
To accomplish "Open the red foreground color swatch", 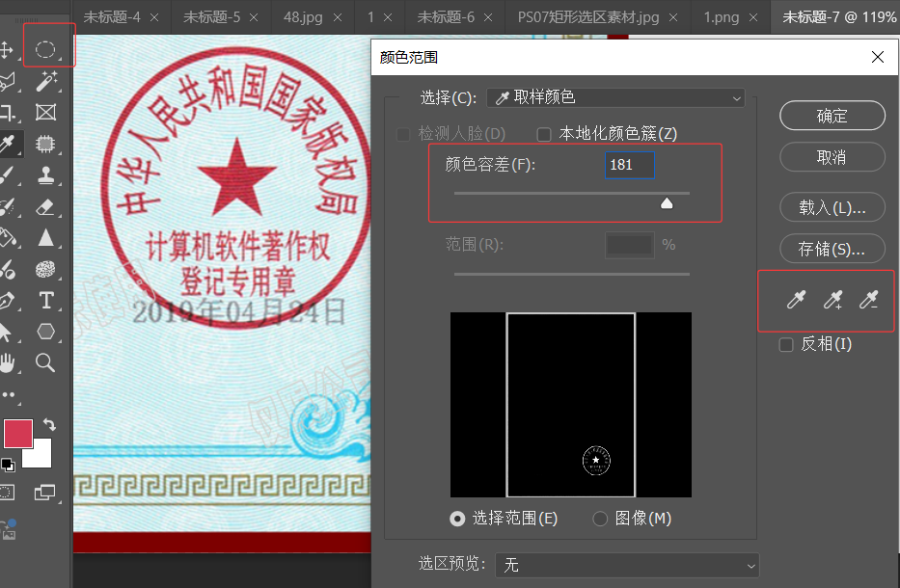I will click(17, 433).
